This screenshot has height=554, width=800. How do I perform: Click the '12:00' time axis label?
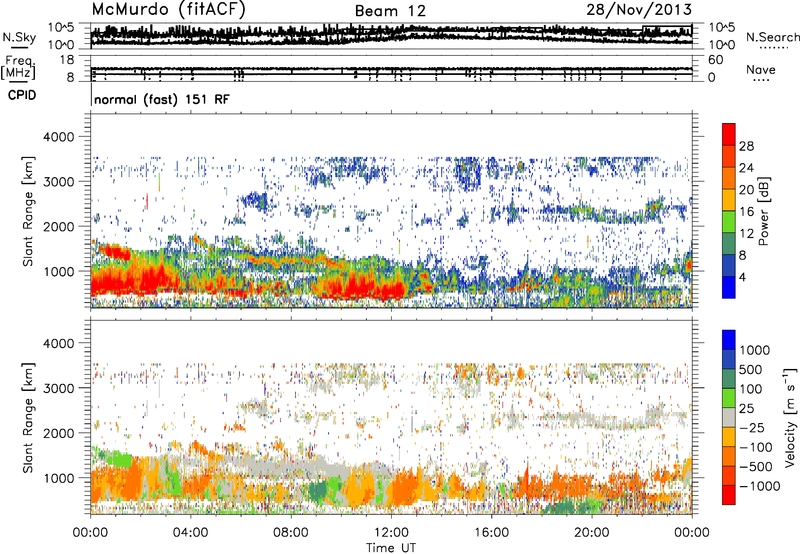point(391,533)
